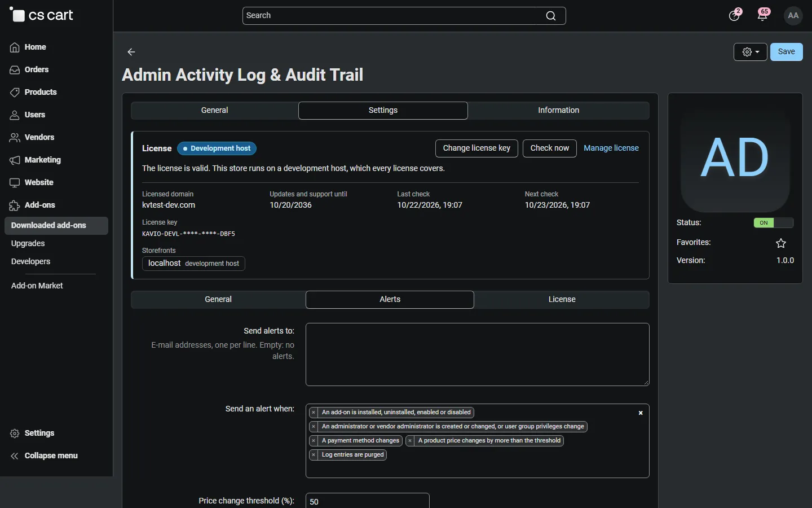Remove the 'administrator or vendor administrator' tag
812x508 pixels.
click(314, 427)
